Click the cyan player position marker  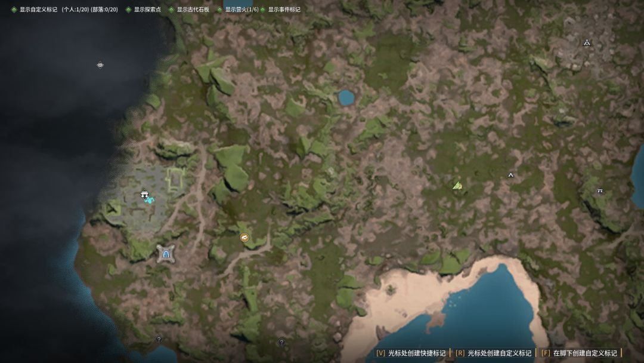(x=149, y=200)
